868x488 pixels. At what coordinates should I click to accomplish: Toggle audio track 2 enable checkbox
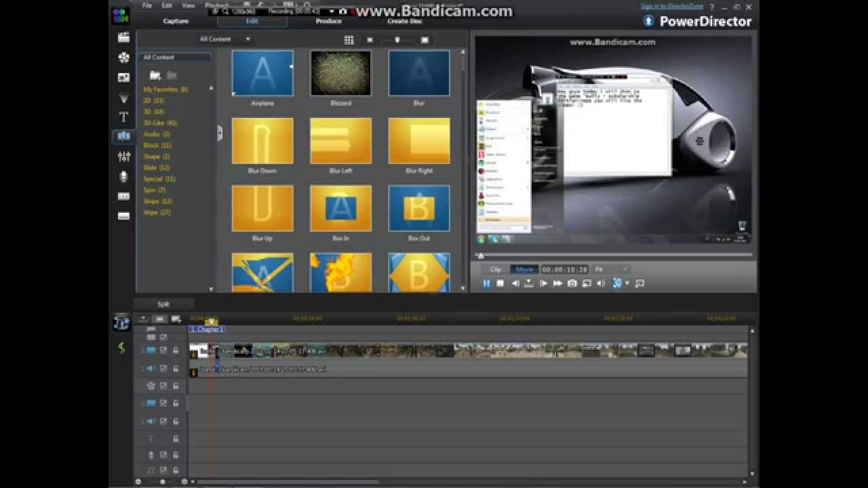coord(163,421)
